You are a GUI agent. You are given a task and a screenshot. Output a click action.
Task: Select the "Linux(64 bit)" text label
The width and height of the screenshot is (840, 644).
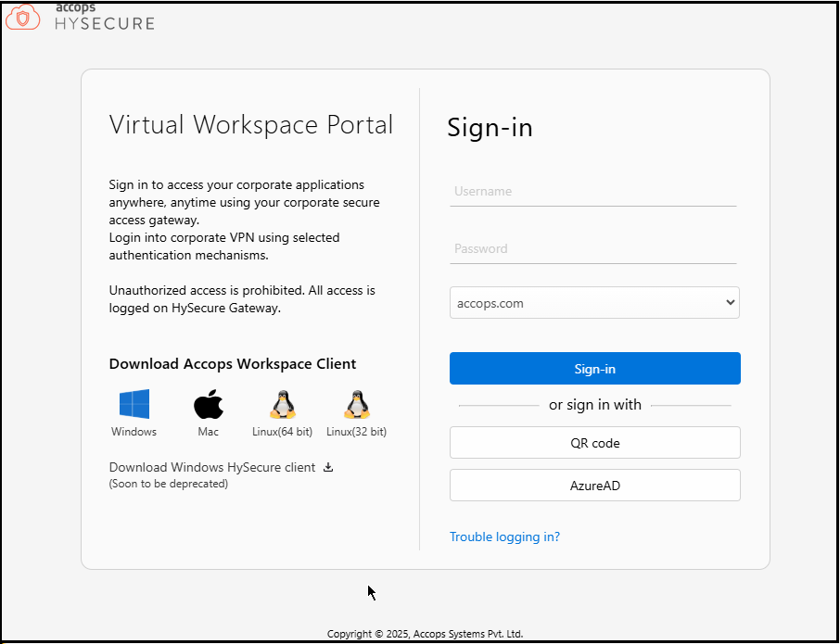[282, 432]
